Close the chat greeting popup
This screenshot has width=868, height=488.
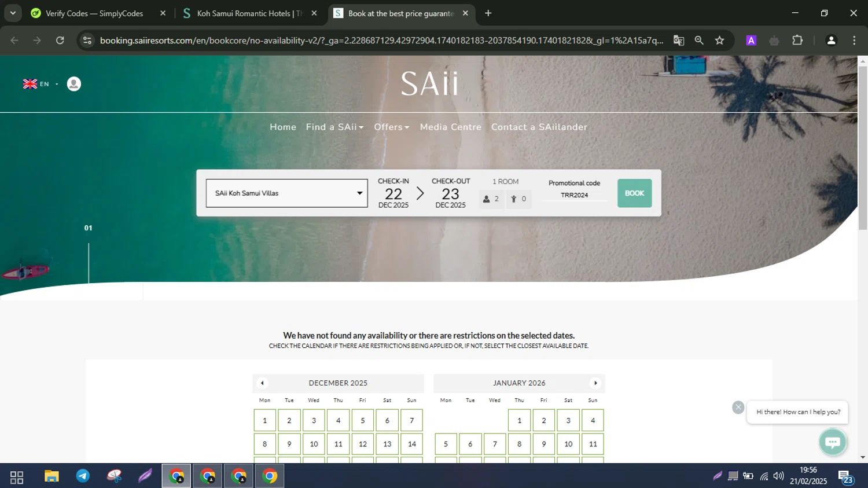(738, 408)
